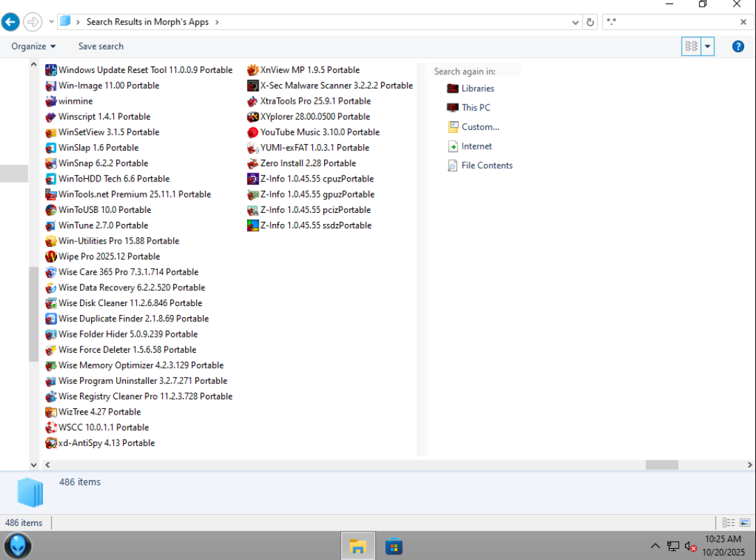The height and width of the screenshot is (560, 756).
Task: Expand breadcrumb chevron after Morph's Apps
Action: tap(217, 22)
